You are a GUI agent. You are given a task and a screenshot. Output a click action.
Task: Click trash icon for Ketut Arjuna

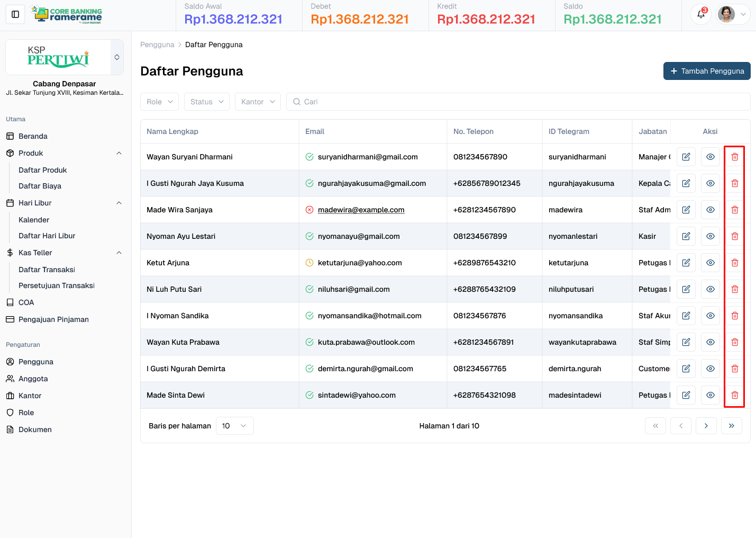pyautogui.click(x=734, y=263)
